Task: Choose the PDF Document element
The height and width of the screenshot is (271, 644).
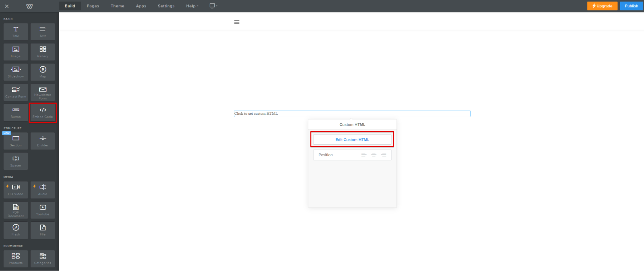Action: click(x=16, y=210)
